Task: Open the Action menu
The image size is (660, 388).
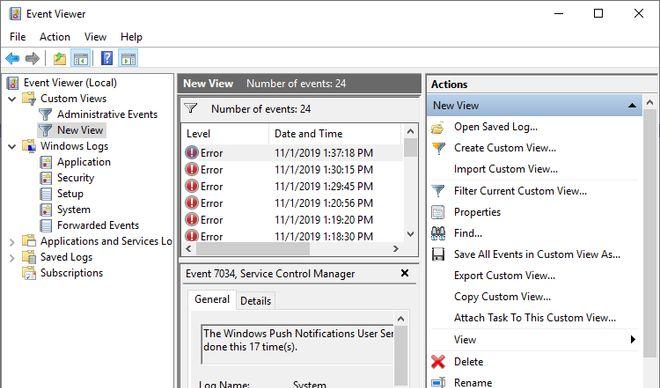Action: (55, 37)
